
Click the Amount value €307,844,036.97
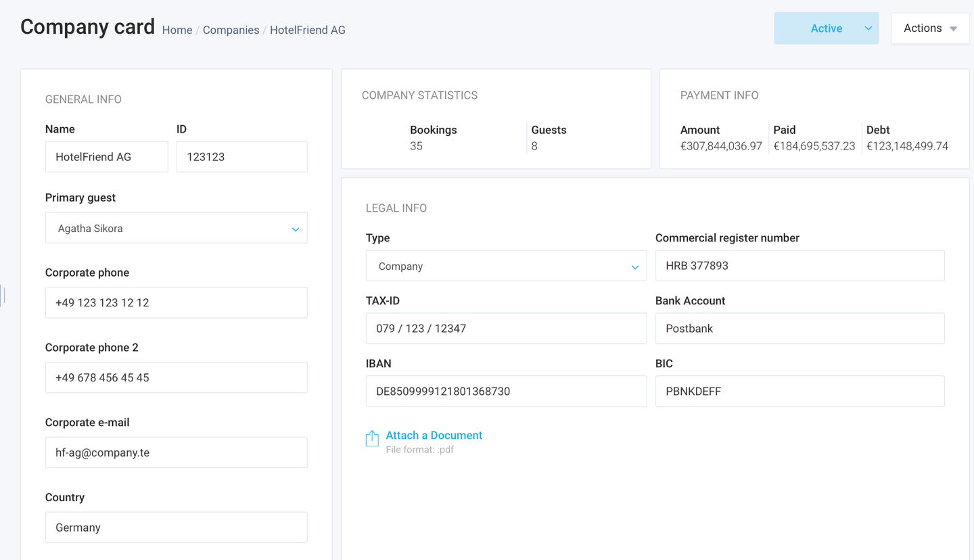(721, 146)
